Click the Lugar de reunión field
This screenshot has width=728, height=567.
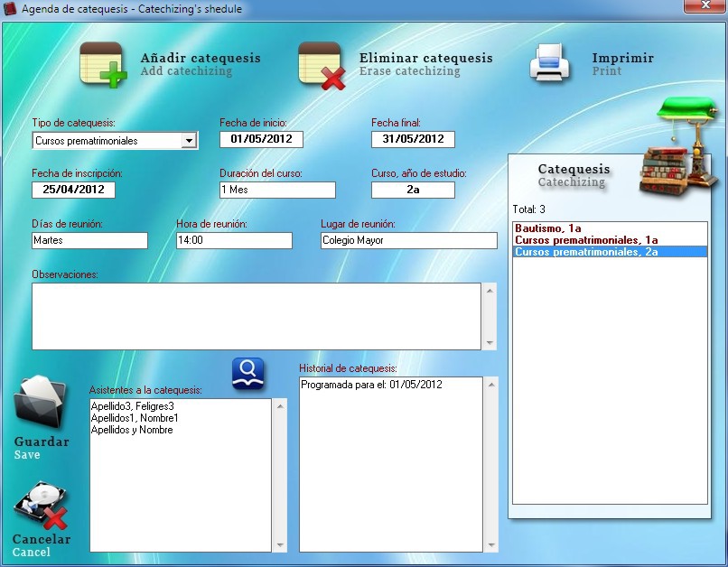coord(409,240)
